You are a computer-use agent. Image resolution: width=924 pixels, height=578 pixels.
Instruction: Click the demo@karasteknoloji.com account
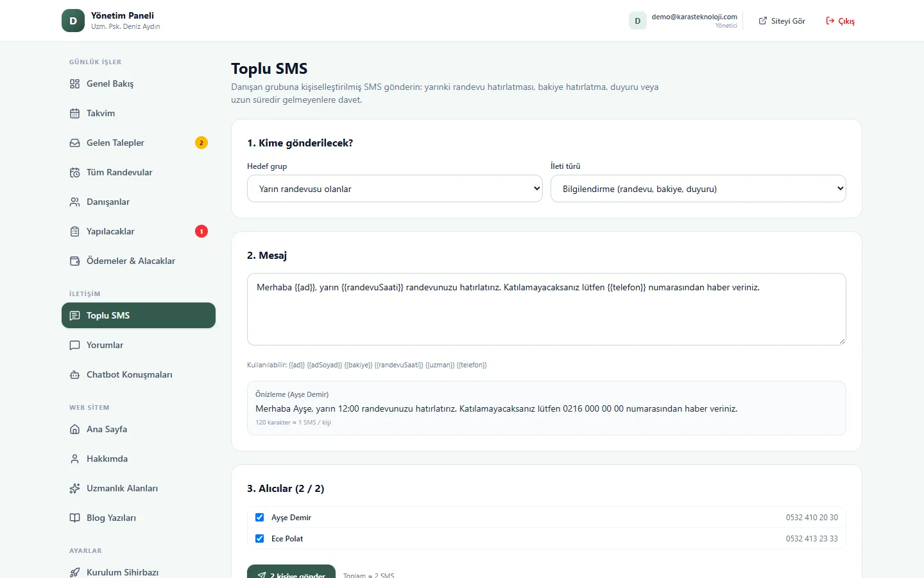click(683, 21)
